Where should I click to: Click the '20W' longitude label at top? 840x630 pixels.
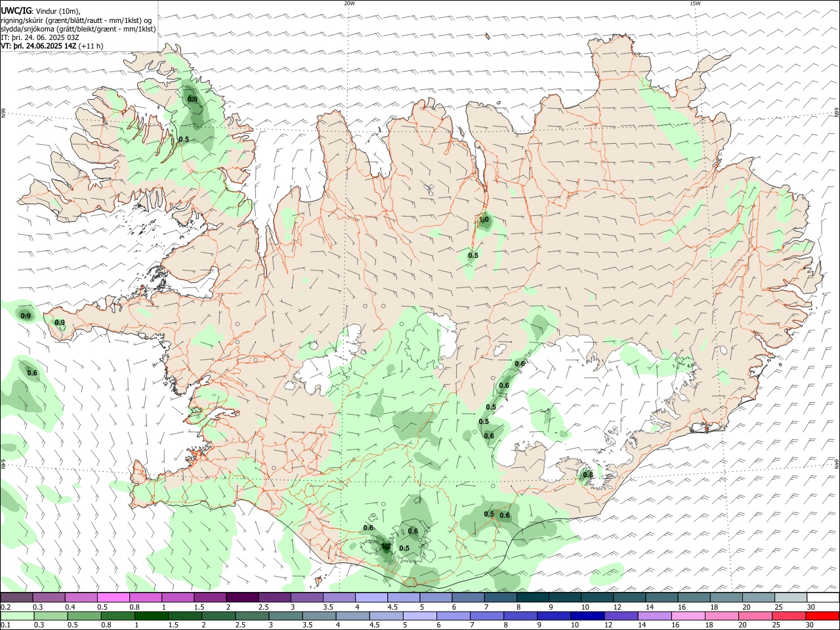click(349, 3)
